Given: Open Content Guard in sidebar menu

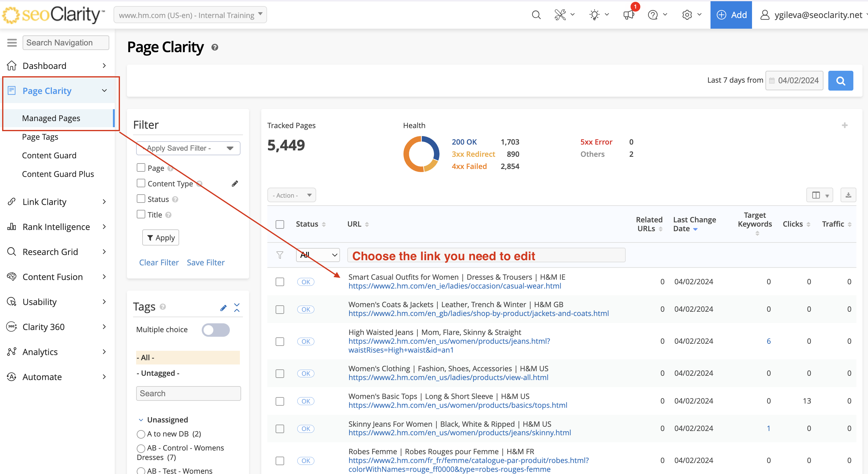Looking at the screenshot, I should tap(49, 155).
